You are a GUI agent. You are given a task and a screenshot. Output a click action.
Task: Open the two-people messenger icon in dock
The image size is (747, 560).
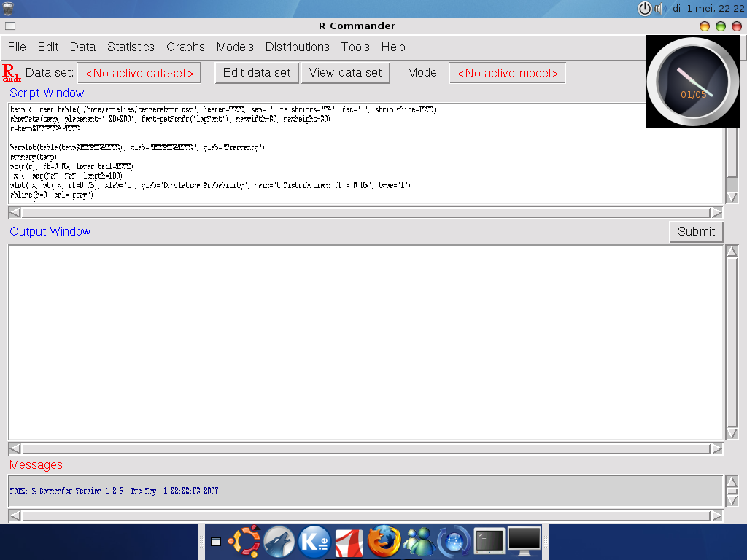(419, 542)
